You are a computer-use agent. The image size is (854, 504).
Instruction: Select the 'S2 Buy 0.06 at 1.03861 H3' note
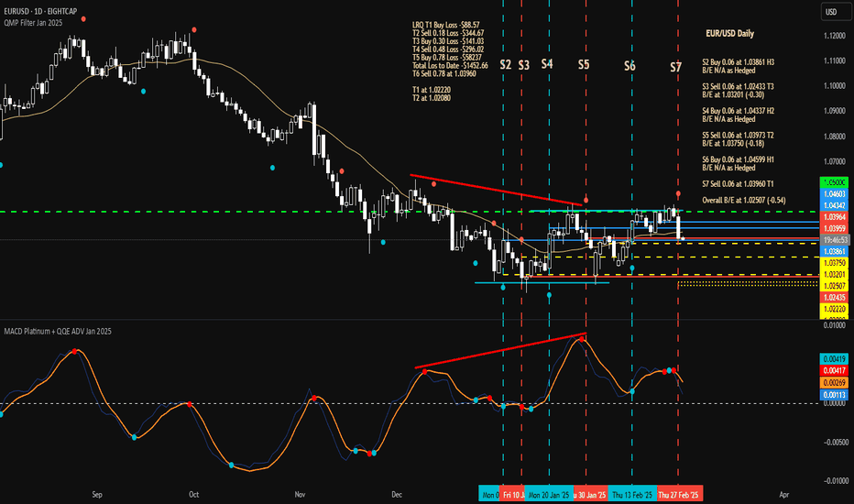pos(738,62)
